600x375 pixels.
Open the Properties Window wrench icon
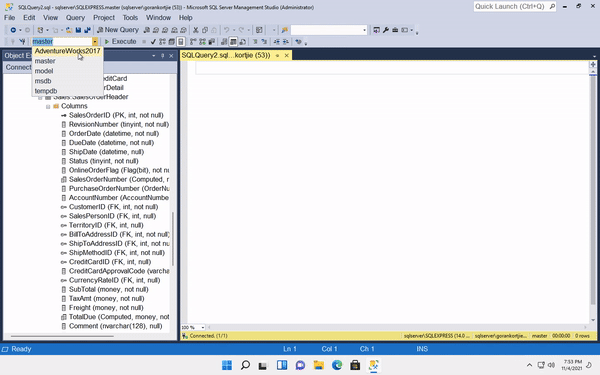(386, 30)
